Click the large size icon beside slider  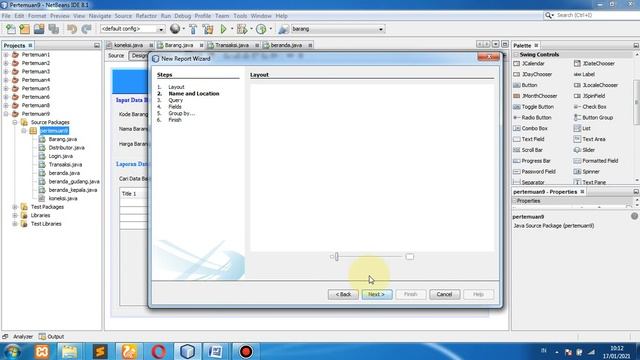tap(410, 257)
